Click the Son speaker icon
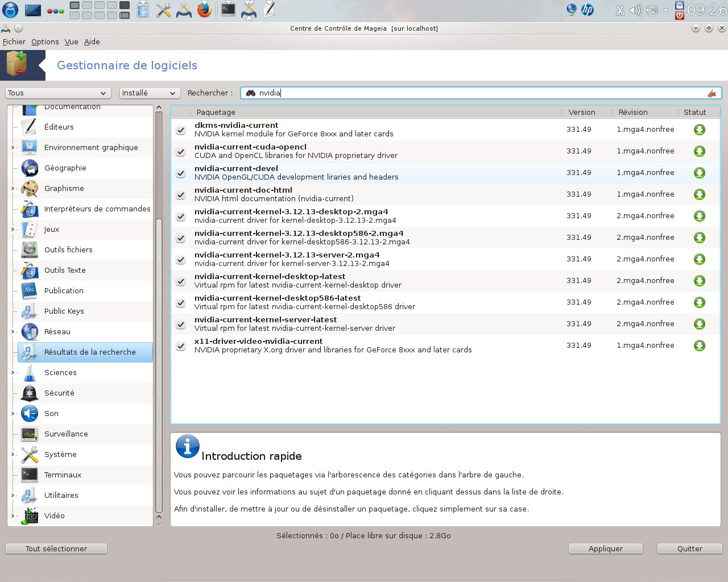 30,413
